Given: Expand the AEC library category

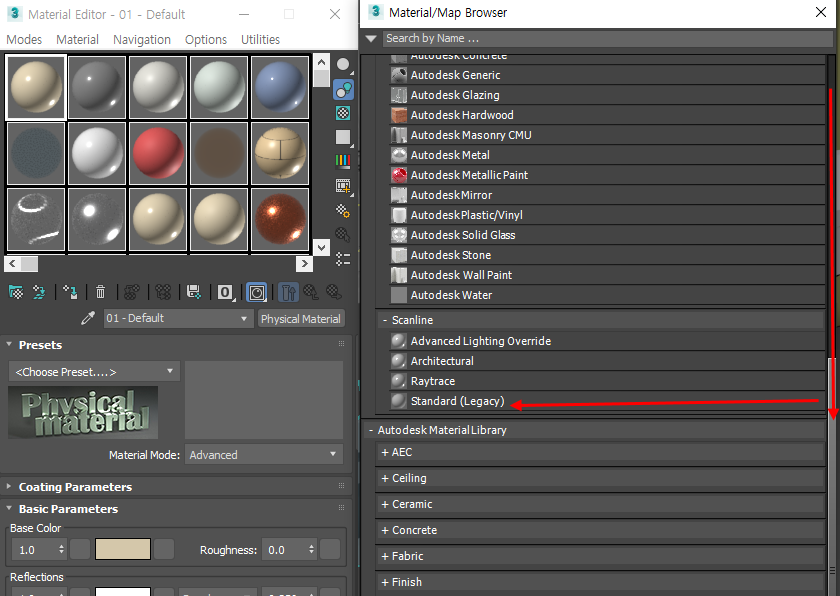Looking at the screenshot, I should [x=385, y=452].
